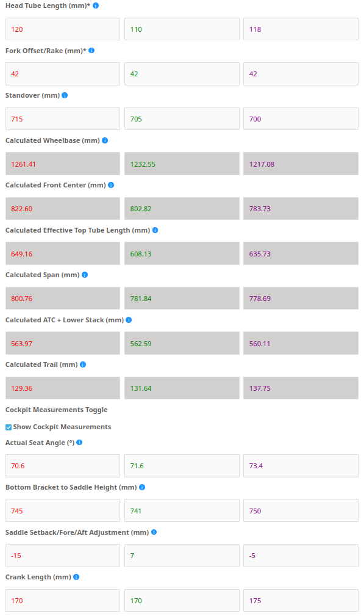The height and width of the screenshot is (616, 364).
Task: Uncheck Show Cockpit Measurements checkbox
Action: pos(9,427)
